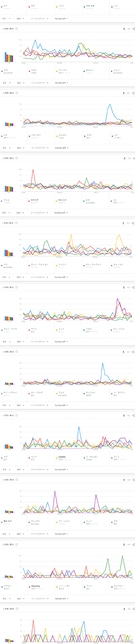Open the 2021 period dropdown under the サナ row
Screen dimensions: 135x644
20,19
